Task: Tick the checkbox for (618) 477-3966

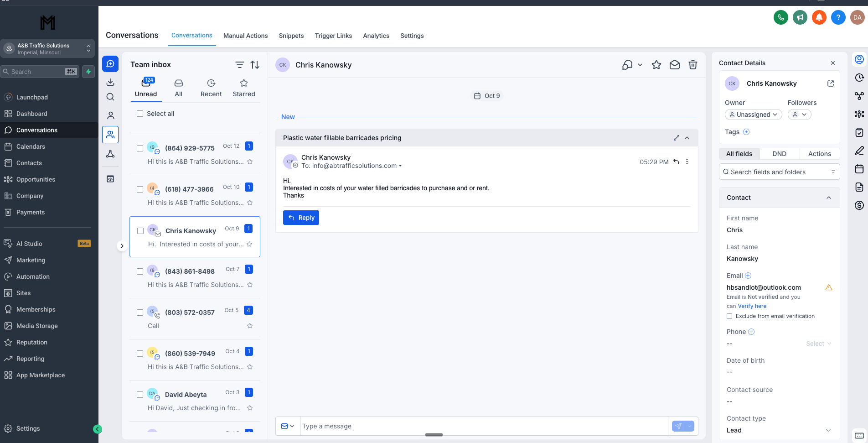Action: (140, 189)
